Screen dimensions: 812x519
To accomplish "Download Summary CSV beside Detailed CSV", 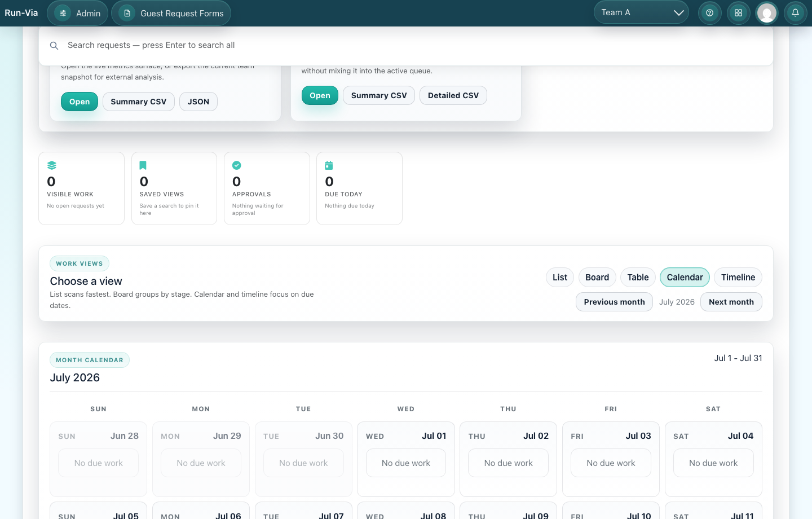I will [379, 95].
